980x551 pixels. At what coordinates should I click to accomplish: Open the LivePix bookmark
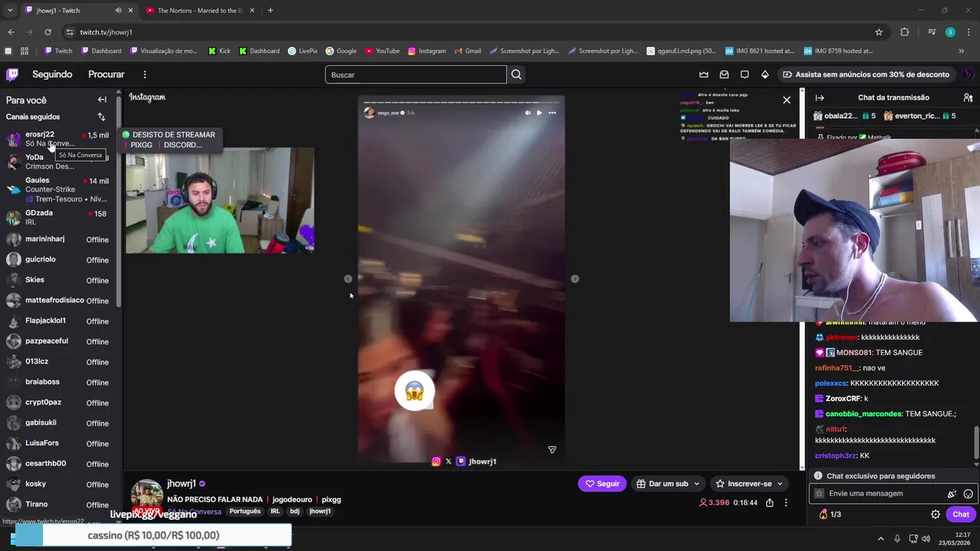point(302,51)
